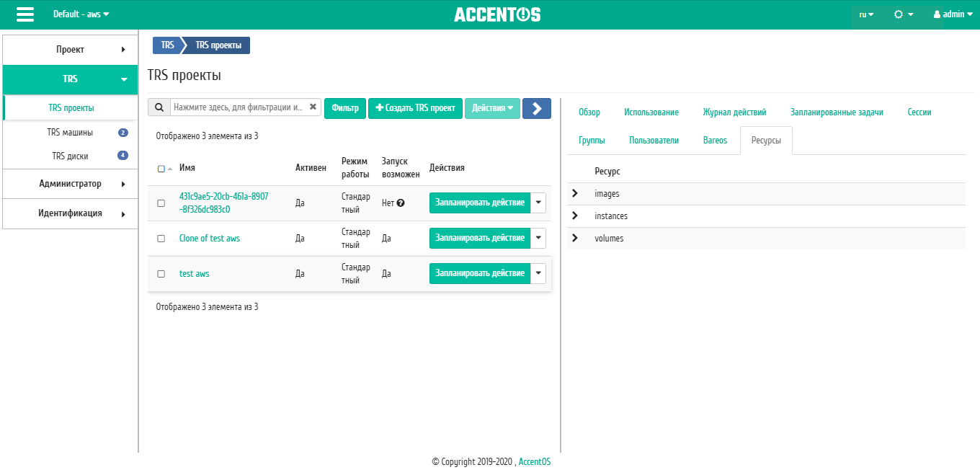Click the Создать TRS проект button
The image size is (980, 470).
coord(415,108)
